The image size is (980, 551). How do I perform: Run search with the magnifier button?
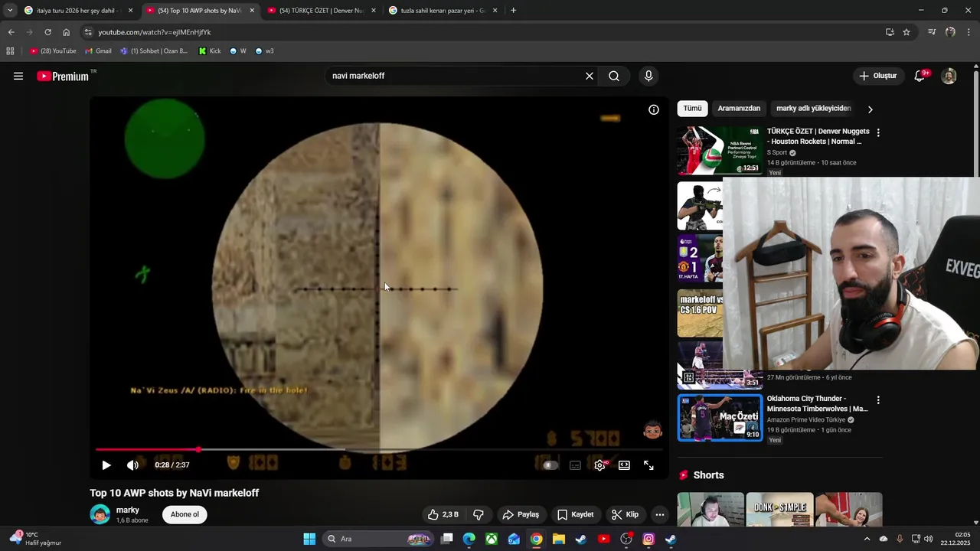click(614, 76)
